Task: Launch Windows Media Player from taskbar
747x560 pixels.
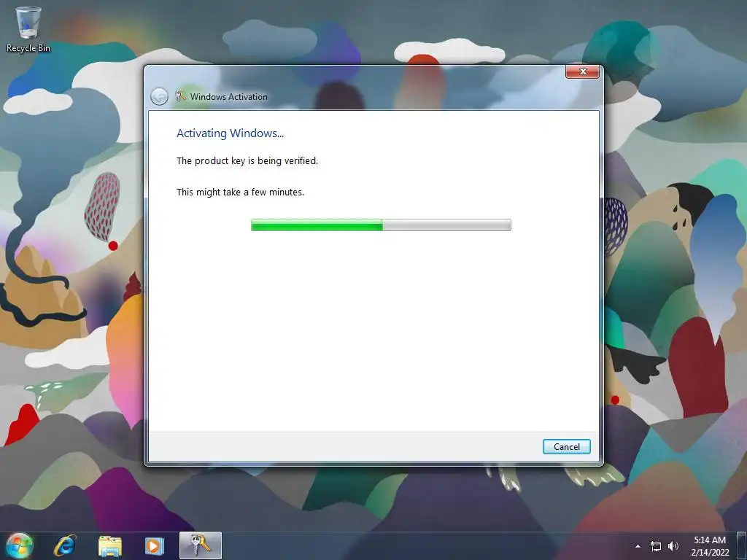Action: click(154, 546)
